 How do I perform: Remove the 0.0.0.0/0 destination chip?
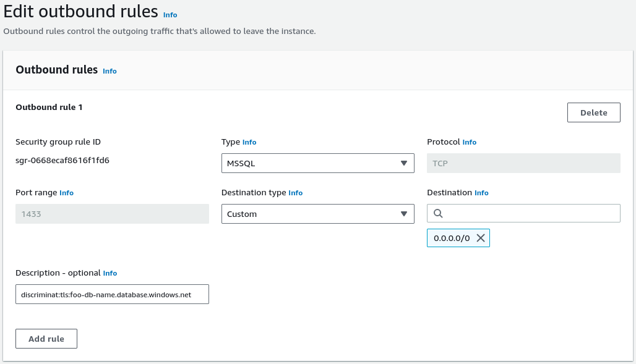481,238
